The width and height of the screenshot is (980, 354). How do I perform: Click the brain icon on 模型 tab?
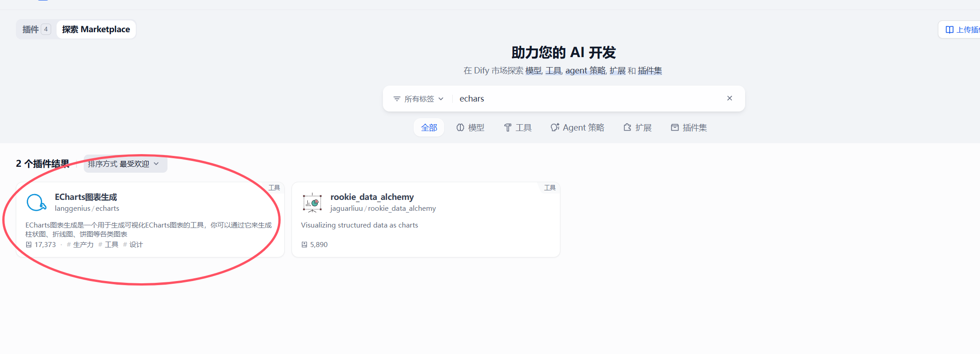pyautogui.click(x=460, y=128)
